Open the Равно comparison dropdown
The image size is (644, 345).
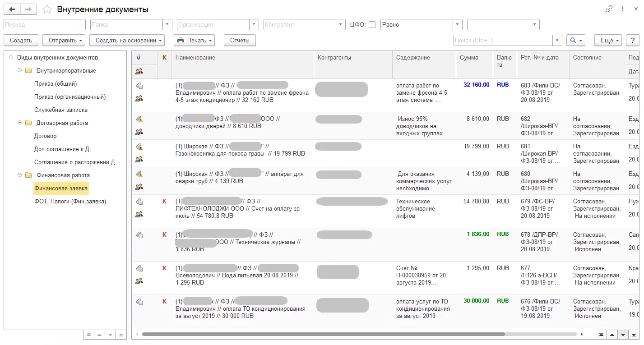click(x=458, y=25)
